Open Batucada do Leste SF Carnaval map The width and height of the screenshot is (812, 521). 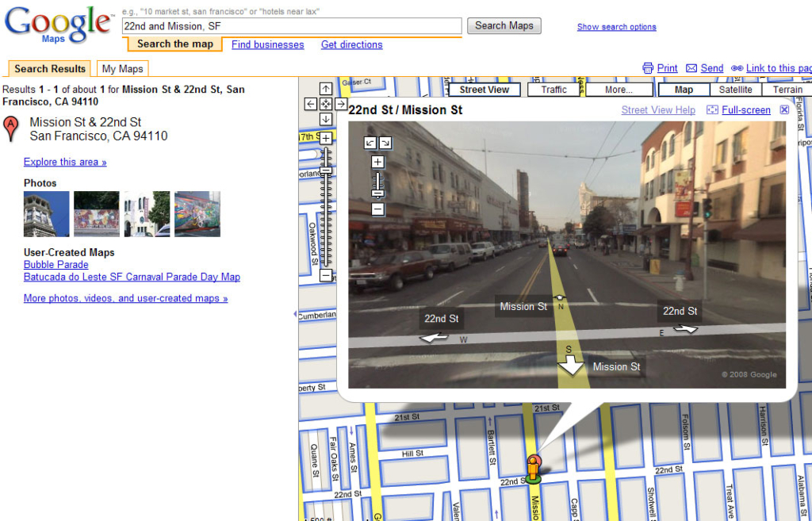coord(132,277)
